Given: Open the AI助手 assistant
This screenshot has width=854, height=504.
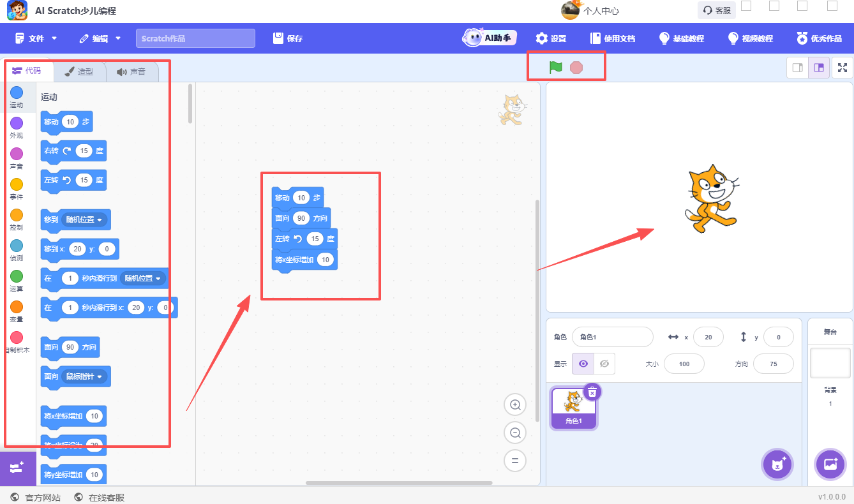Looking at the screenshot, I should [x=490, y=38].
